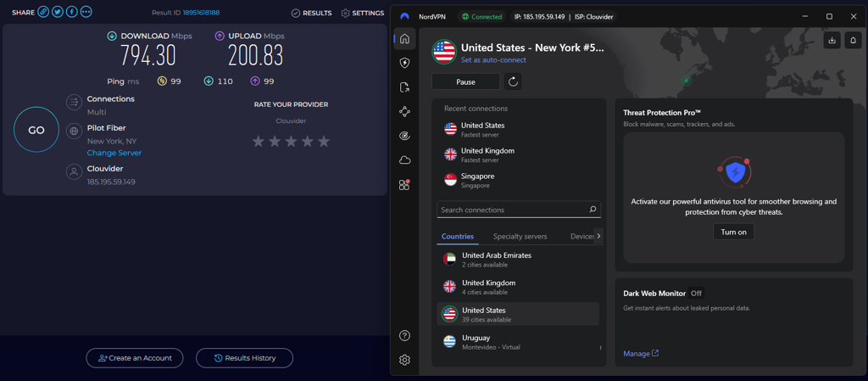The height and width of the screenshot is (381, 868).
Task: Share Speedtest result on Twitter
Action: [58, 12]
